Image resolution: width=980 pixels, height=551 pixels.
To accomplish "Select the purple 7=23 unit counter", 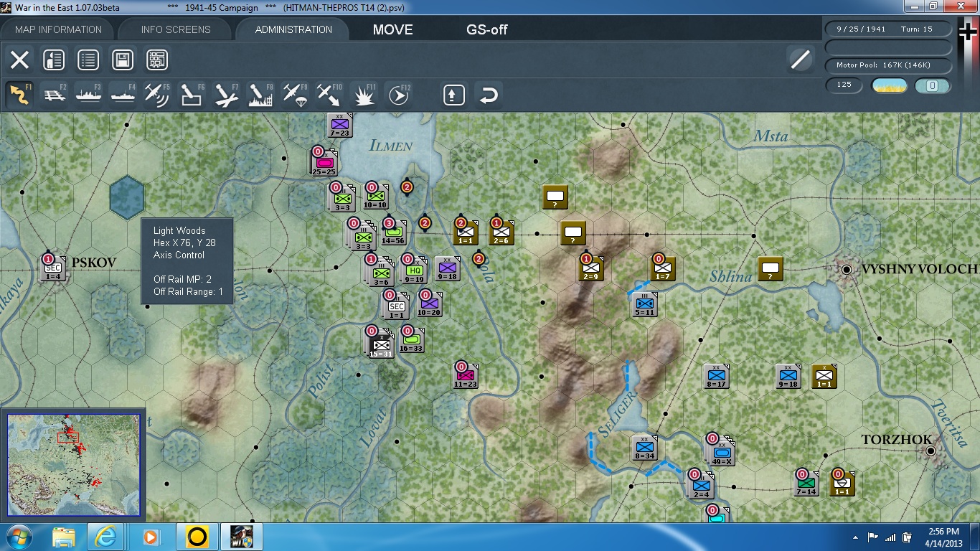I will click(x=340, y=125).
